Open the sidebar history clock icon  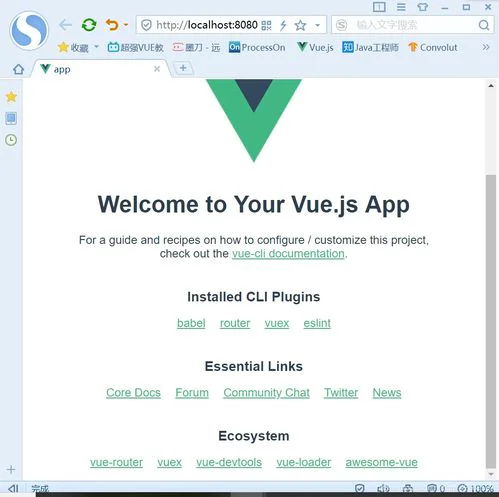11,140
